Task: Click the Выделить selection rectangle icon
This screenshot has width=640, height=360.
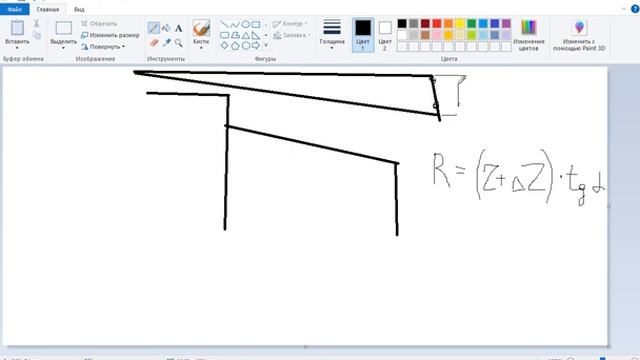Action: [63, 28]
